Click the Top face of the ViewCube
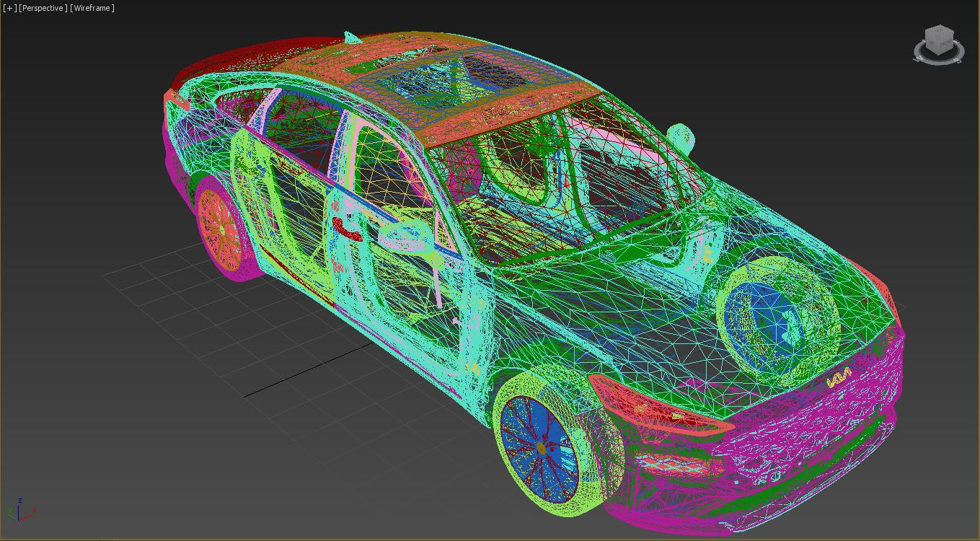980x541 pixels. click(939, 32)
